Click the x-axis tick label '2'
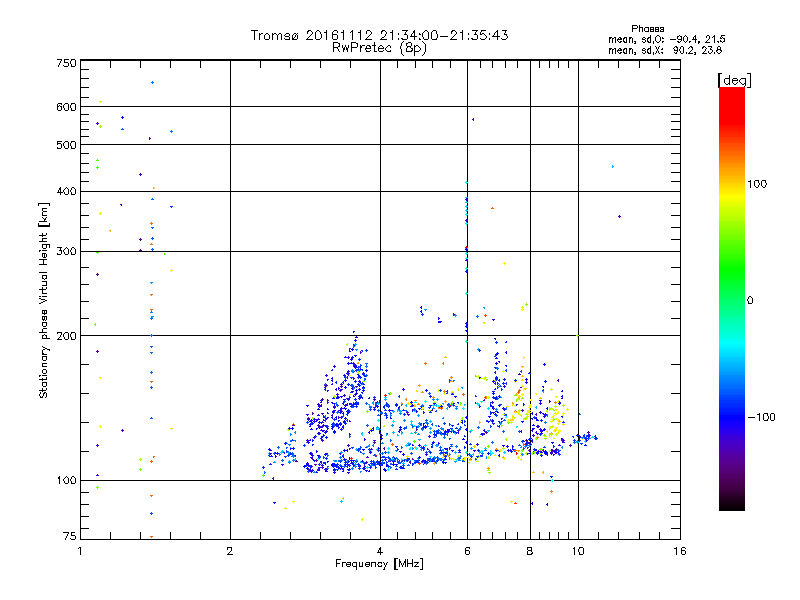Image resolution: width=800 pixels, height=600 pixels. pos(230,551)
